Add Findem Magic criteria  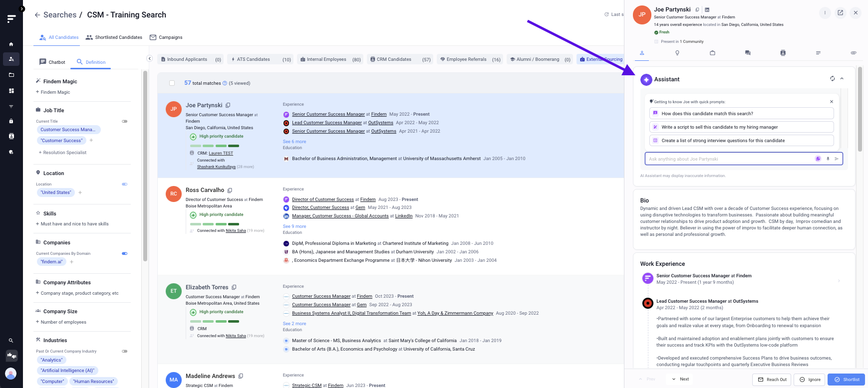[x=53, y=92]
